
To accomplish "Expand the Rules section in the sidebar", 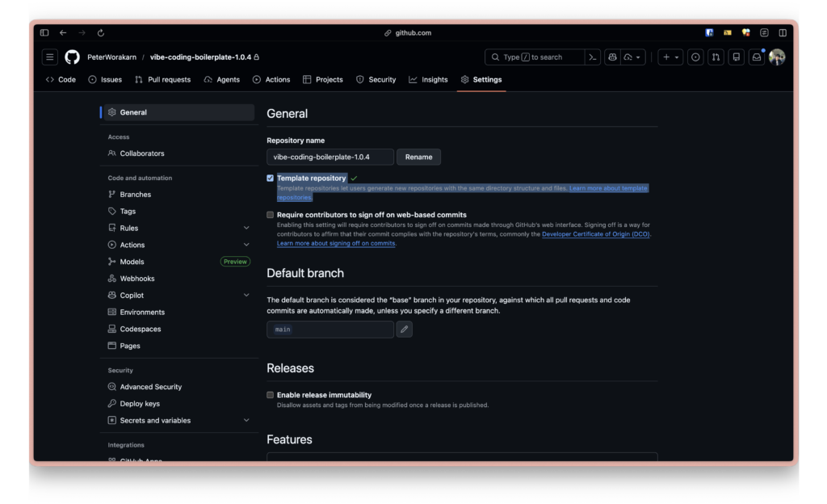I will tap(246, 228).
